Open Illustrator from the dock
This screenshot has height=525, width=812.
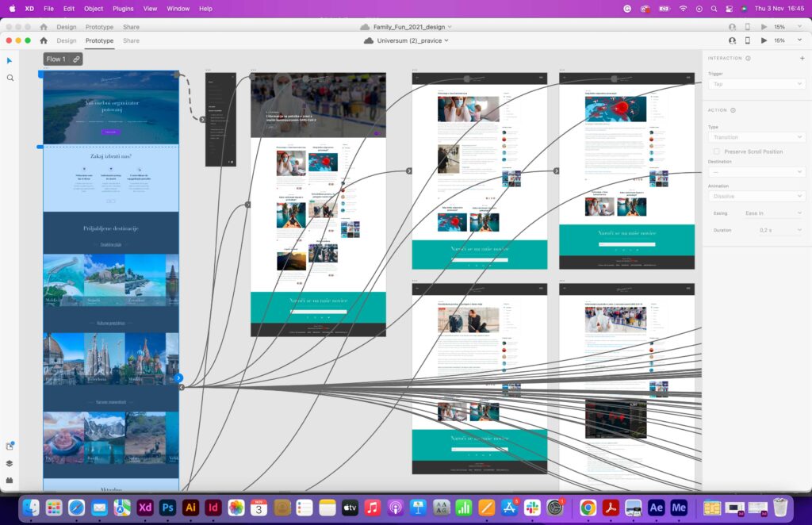190,508
